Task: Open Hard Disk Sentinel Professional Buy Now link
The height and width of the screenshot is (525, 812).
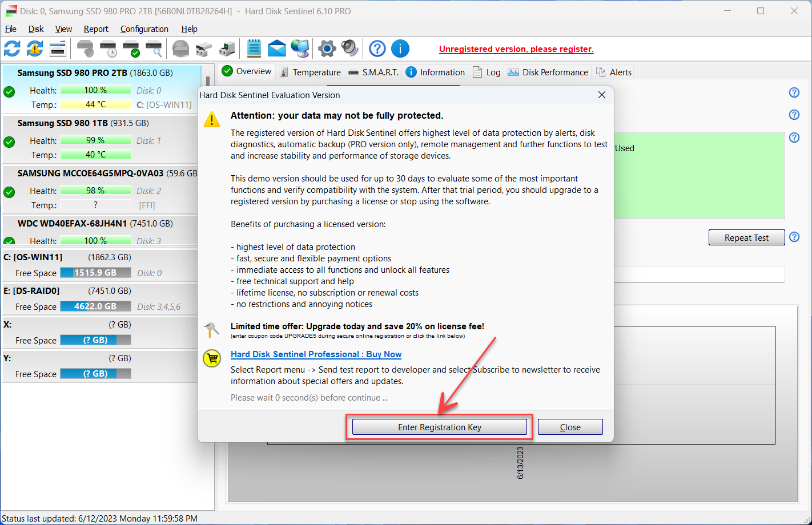Action: [x=316, y=354]
